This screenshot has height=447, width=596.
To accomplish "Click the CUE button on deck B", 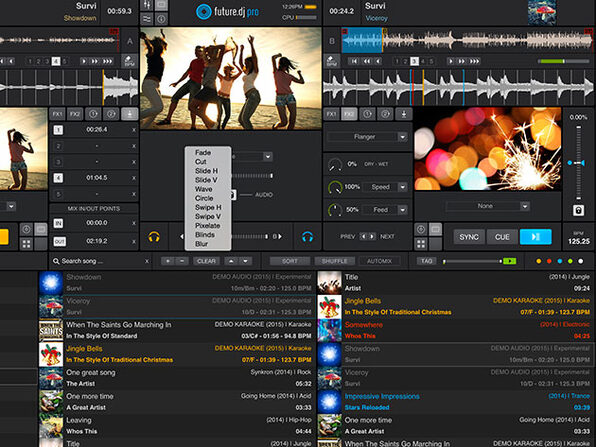I will [502, 237].
